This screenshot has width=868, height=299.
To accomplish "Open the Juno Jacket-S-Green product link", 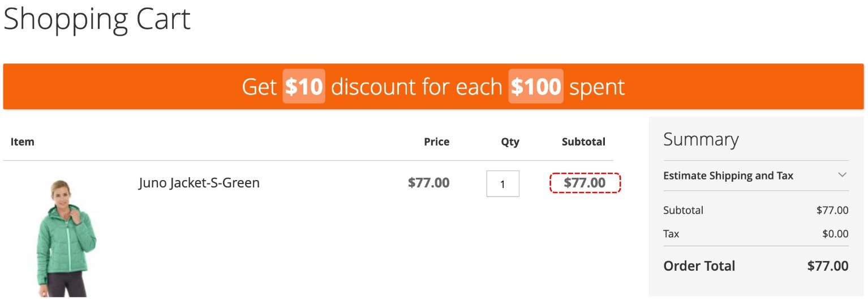I will coord(199,183).
